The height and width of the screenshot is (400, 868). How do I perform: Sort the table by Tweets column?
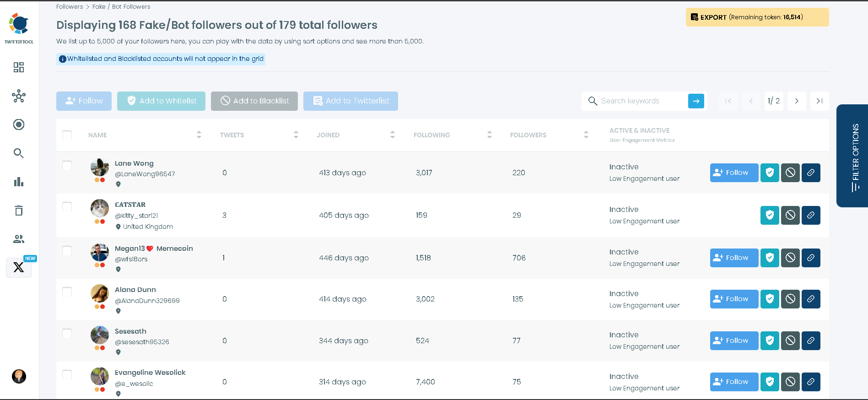point(296,135)
